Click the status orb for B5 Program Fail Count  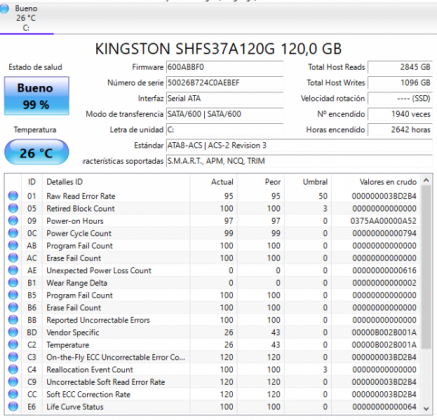[13, 295]
